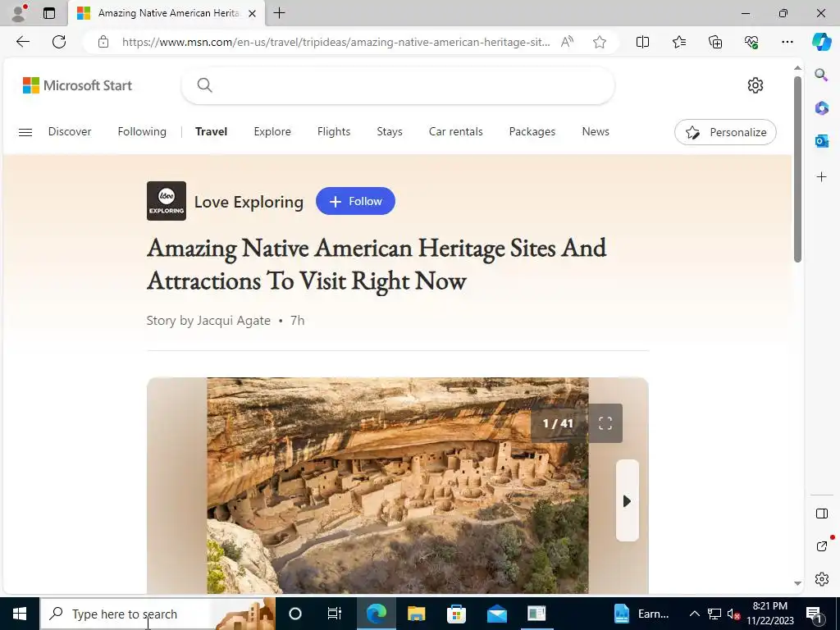Refresh the current page
840x630 pixels.
(x=59, y=42)
